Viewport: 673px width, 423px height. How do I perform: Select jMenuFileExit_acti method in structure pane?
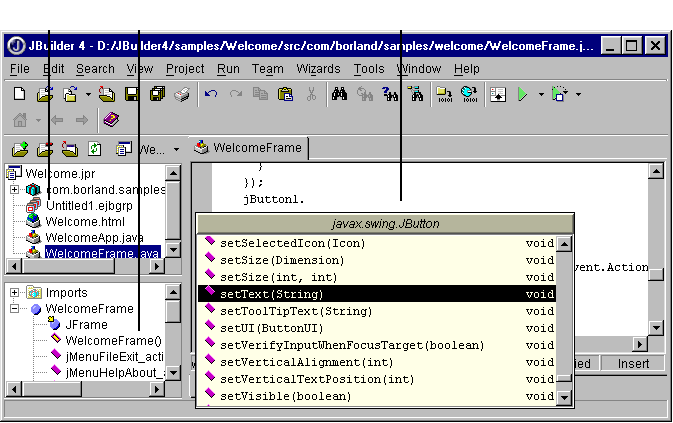pos(114,357)
